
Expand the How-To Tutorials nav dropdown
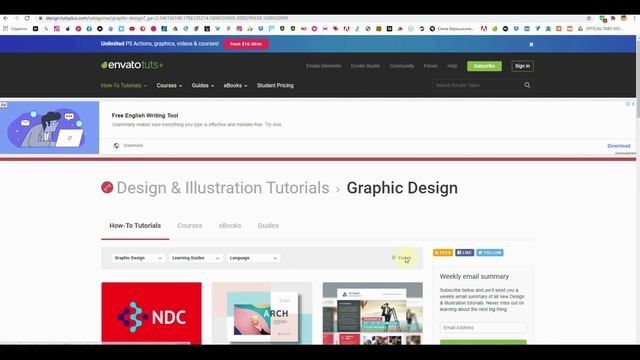coord(124,85)
